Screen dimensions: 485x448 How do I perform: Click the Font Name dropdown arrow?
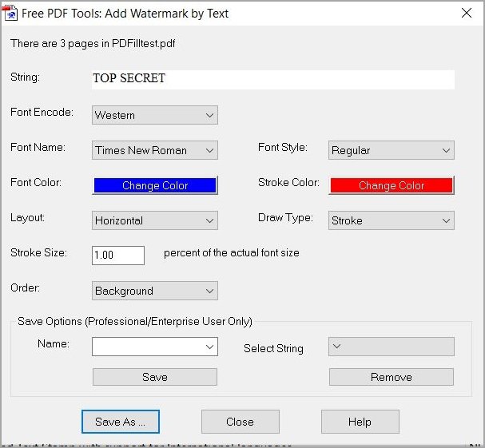210,150
